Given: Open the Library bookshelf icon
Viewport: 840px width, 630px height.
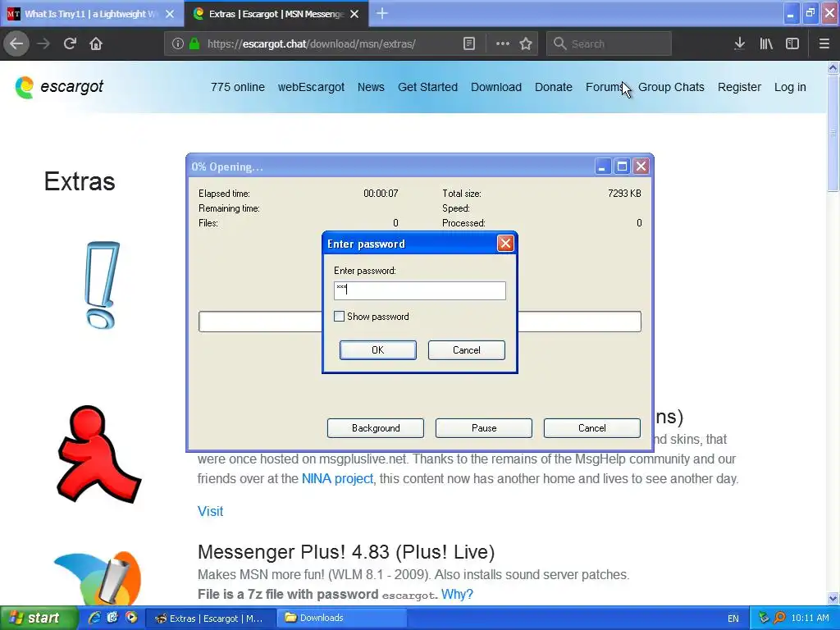Looking at the screenshot, I should 766,43.
